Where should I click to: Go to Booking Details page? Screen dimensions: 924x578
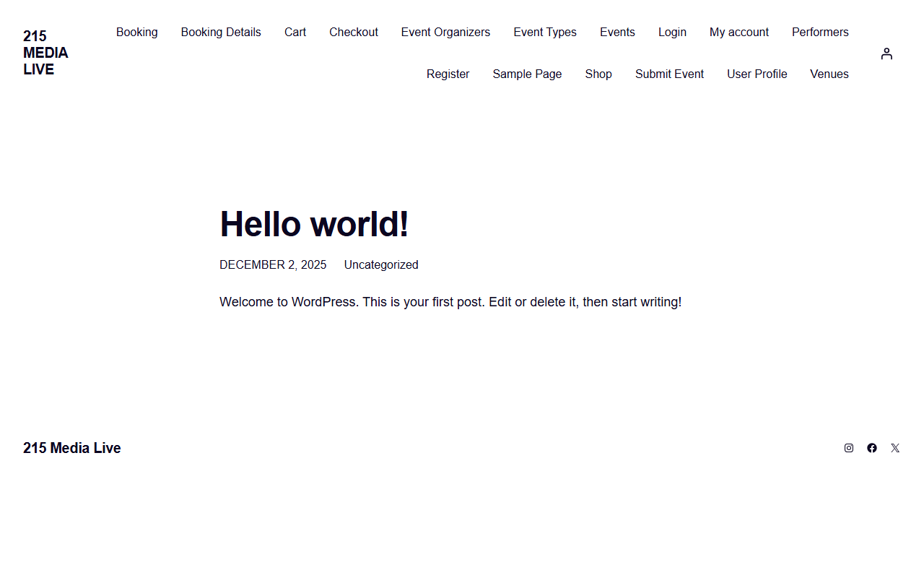[x=221, y=32]
